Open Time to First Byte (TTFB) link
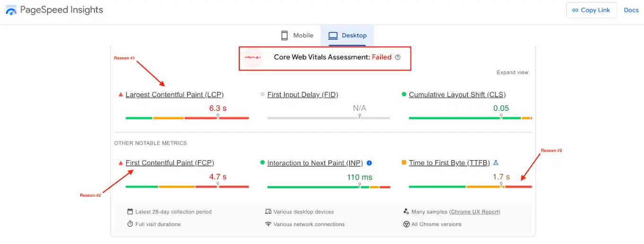The width and height of the screenshot is (644, 244). pyautogui.click(x=449, y=163)
